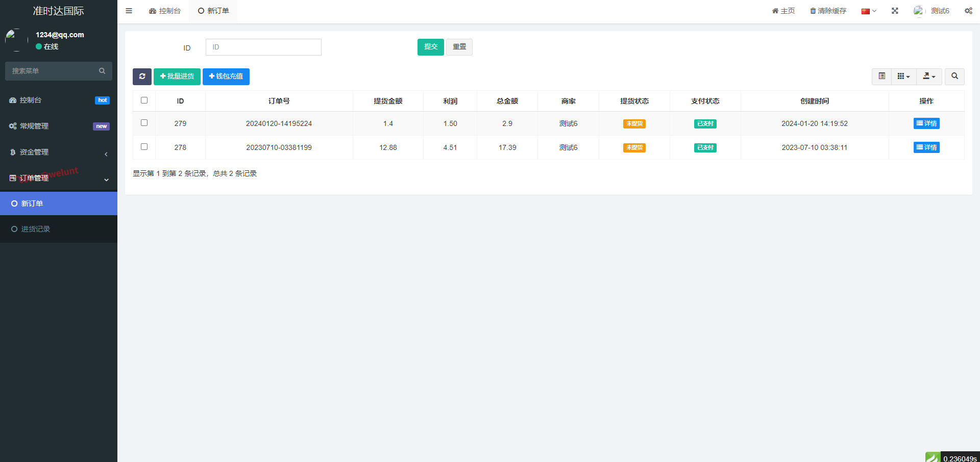Toggle the card view icon in the table toolbar
Image resolution: width=980 pixels, height=462 pixels.
(881, 76)
